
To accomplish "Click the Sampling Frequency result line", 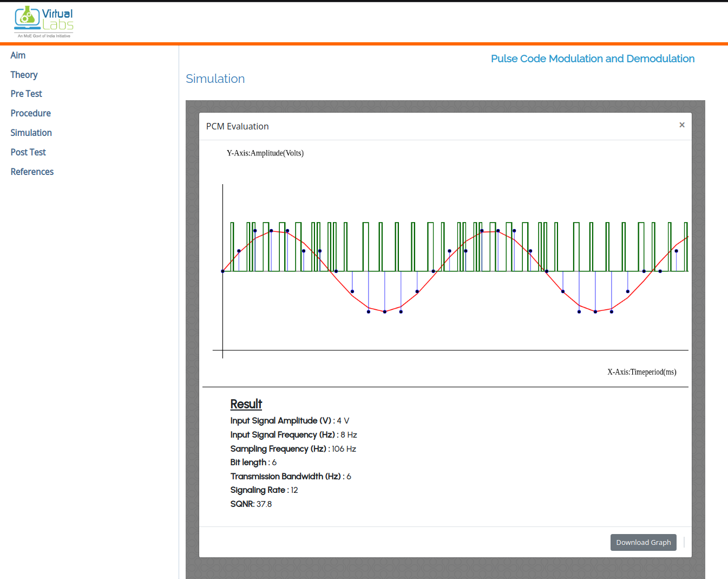I will (293, 448).
